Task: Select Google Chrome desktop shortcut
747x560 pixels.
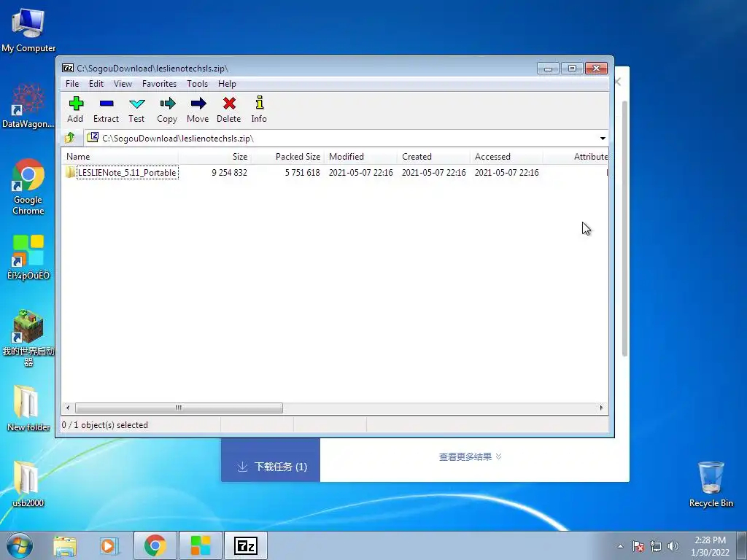Action: click(28, 187)
